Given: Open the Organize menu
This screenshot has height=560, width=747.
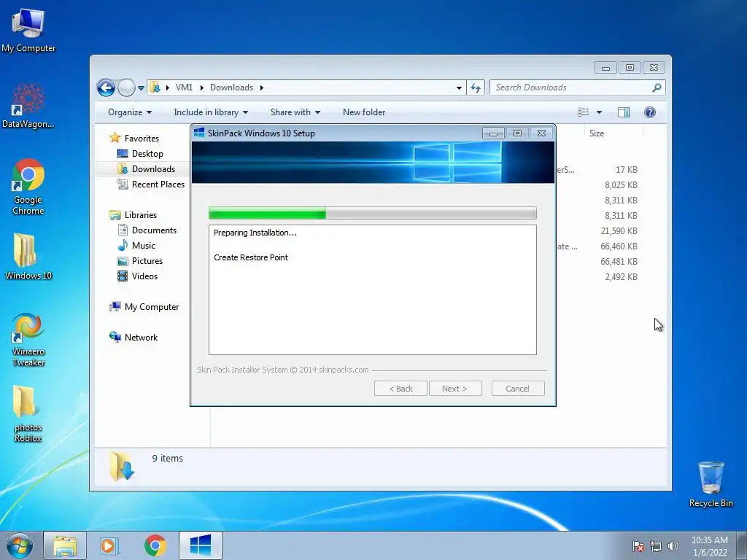Looking at the screenshot, I should [130, 112].
